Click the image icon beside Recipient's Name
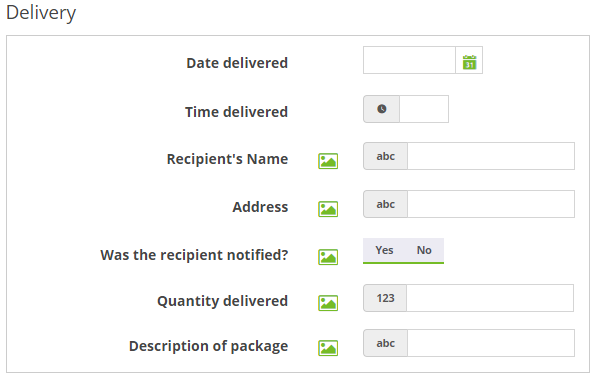 tap(328, 161)
